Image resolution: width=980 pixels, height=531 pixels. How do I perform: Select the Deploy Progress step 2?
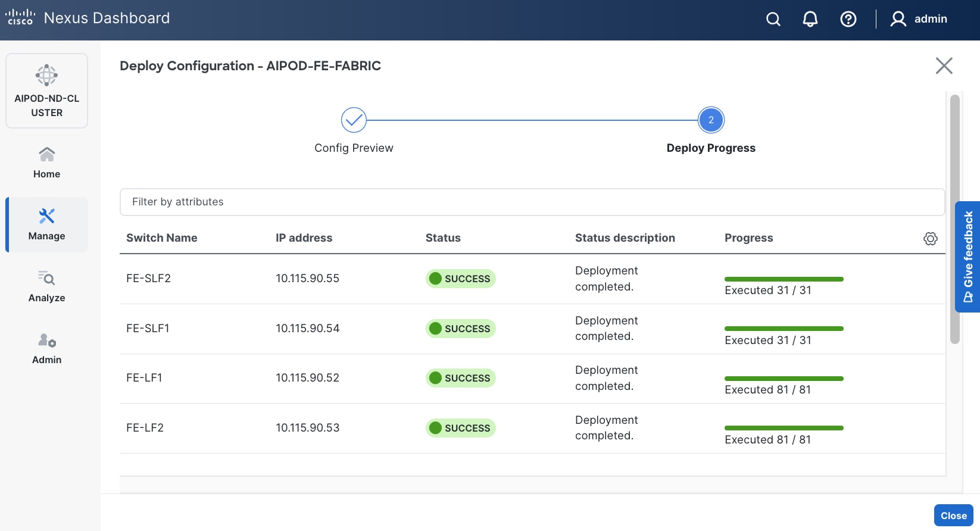coord(711,120)
